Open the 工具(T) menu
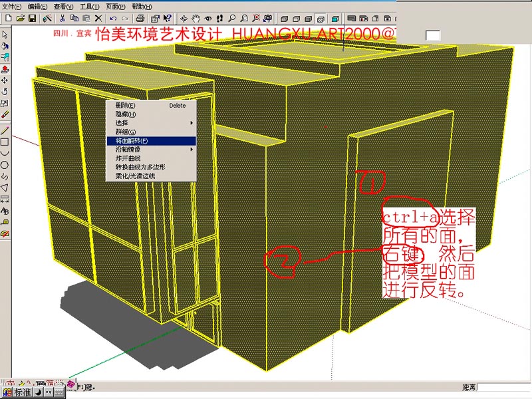This screenshot has height=399, width=532. [x=90, y=7]
